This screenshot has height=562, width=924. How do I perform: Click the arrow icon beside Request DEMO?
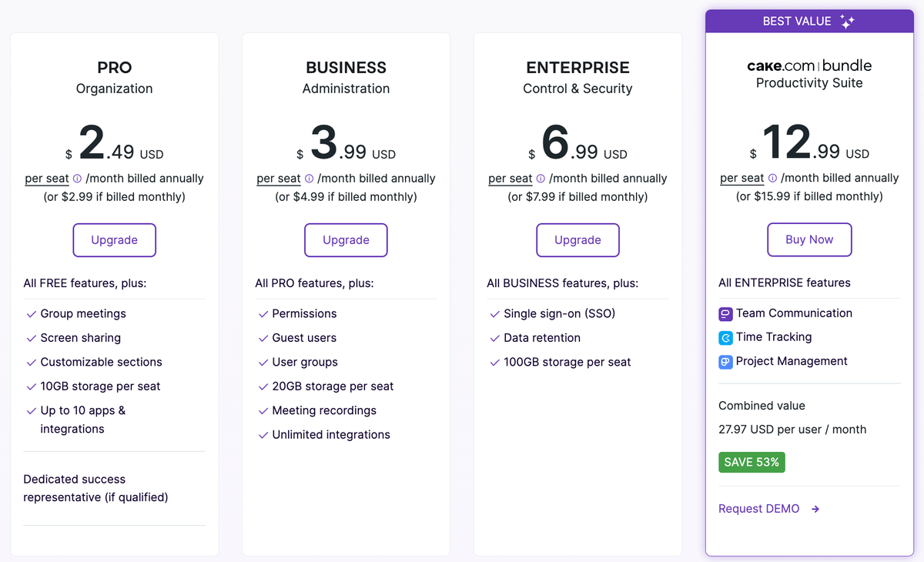[x=814, y=508]
